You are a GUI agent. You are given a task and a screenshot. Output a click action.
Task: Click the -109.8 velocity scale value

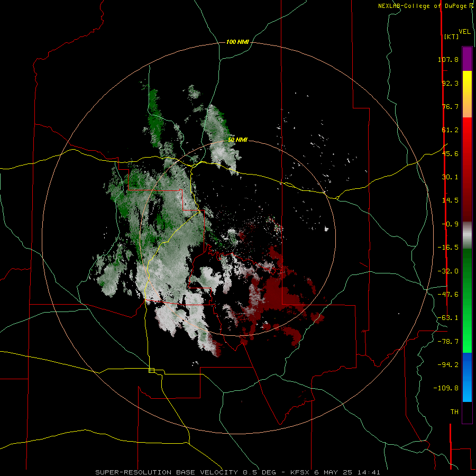(446, 388)
